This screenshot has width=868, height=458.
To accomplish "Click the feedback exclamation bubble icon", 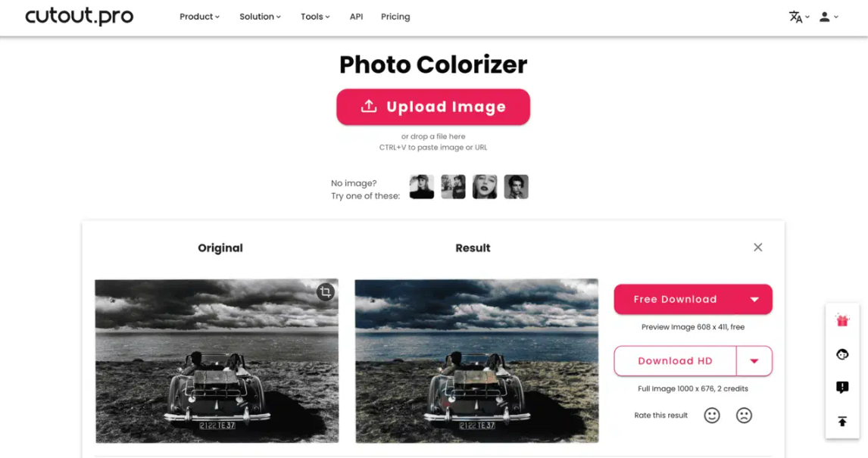I will 842,387.
